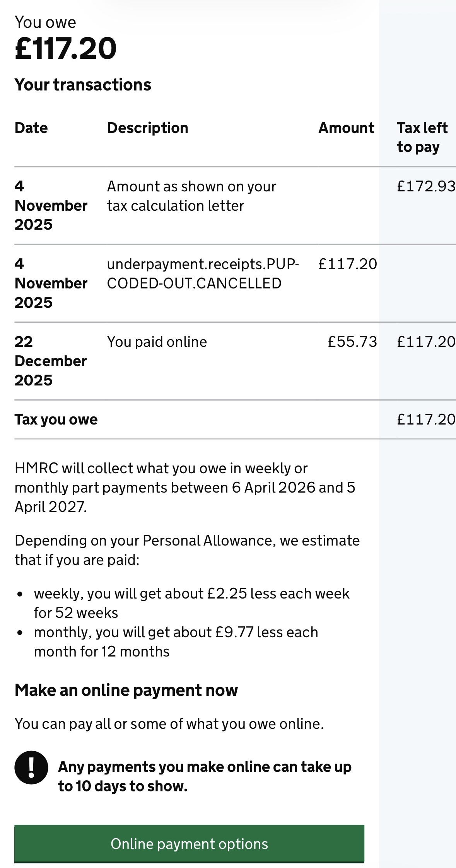Select the PUP-CODED-OUT.CANCELLED transaction description

203,274
